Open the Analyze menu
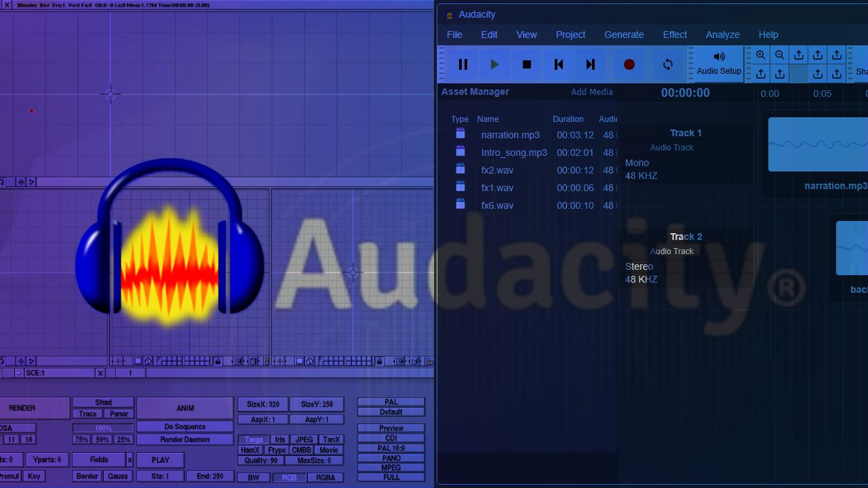This screenshot has width=868, height=488. pos(723,35)
